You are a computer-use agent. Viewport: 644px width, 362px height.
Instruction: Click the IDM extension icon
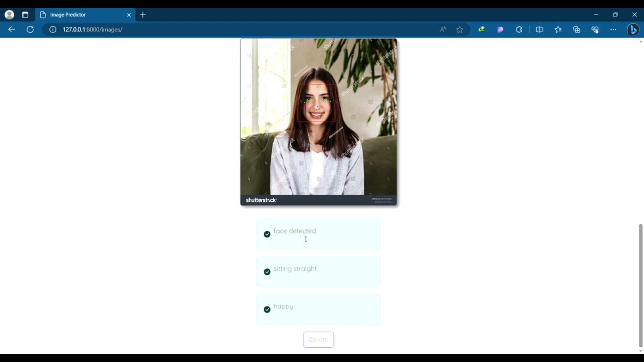point(482,29)
